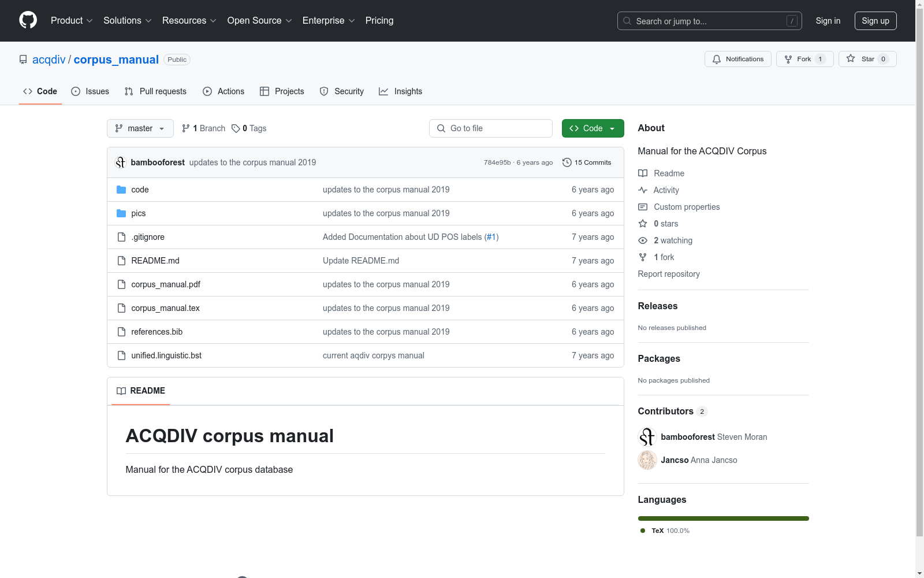Open the unified.linguistic.bst file
Screen dimensions: 924x578
(166, 355)
